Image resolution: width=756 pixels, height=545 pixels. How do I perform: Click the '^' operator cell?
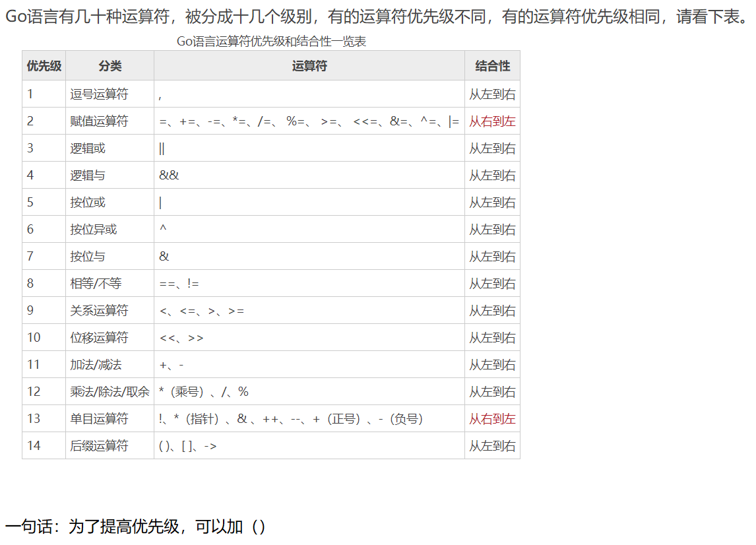click(309, 229)
